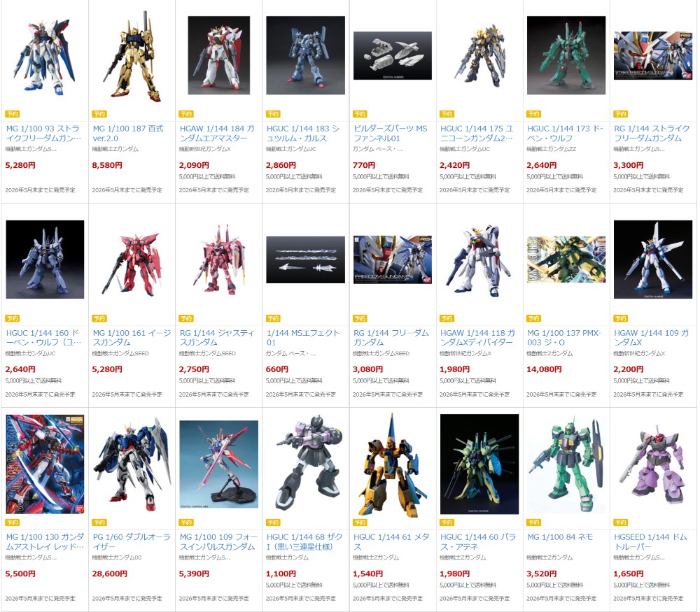This screenshot has height=612, width=700.
Task: Select the HGUC 1/144 183 シュツルム・ガルス title
Action: 303,134
